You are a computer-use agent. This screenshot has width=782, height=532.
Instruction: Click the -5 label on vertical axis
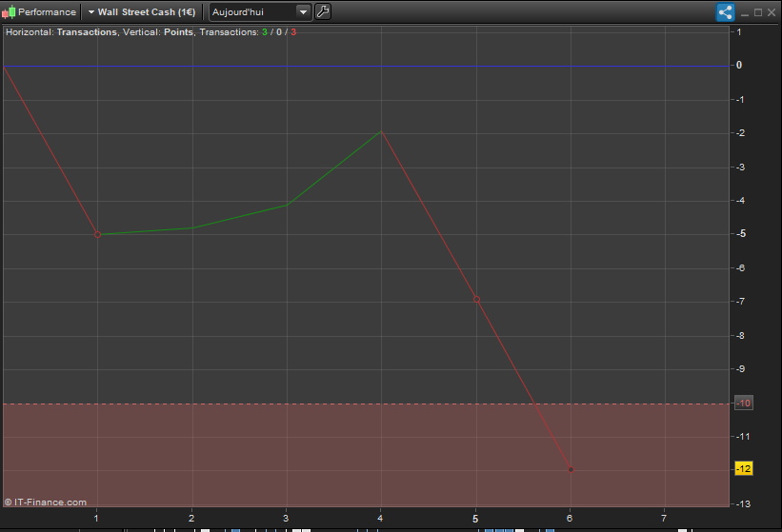click(x=741, y=233)
